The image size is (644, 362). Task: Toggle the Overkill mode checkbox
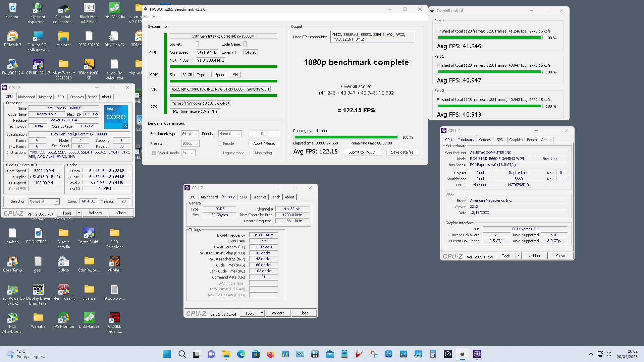[x=154, y=153]
